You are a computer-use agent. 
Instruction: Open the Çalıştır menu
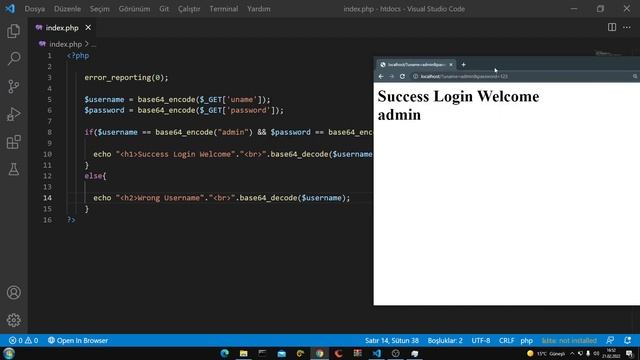pos(189,9)
